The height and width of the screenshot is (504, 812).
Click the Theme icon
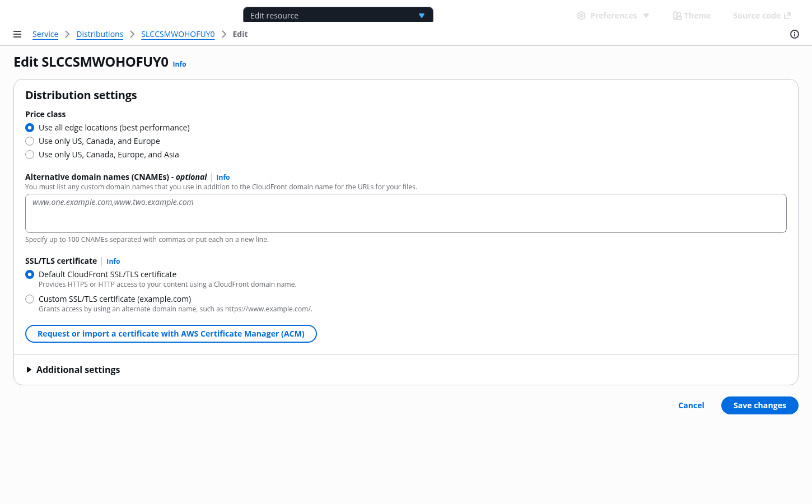(677, 16)
